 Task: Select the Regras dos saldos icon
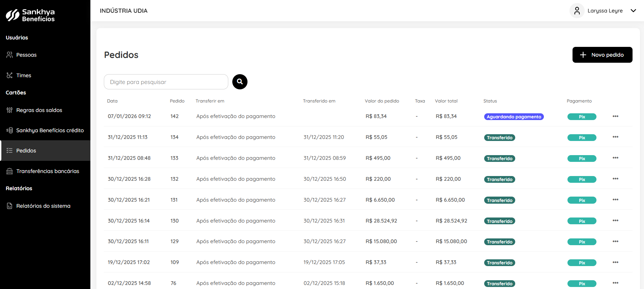[9, 110]
